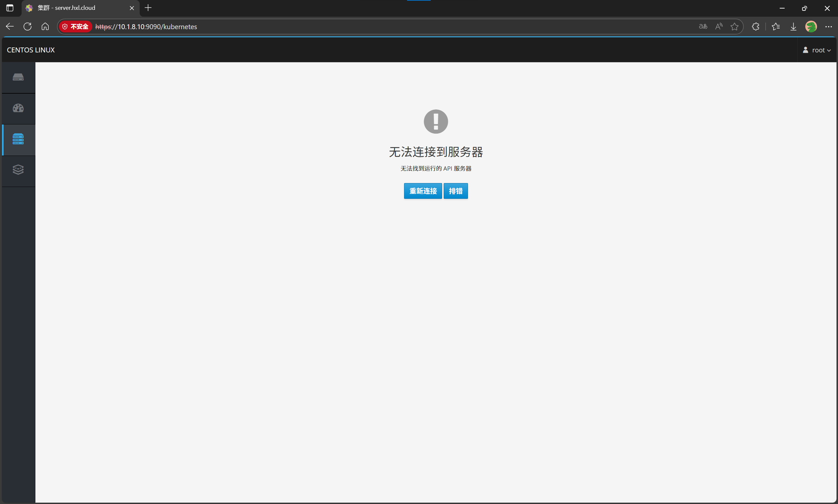Open the browser settings and more menu
Screen dimensions: 838x504
click(x=829, y=27)
